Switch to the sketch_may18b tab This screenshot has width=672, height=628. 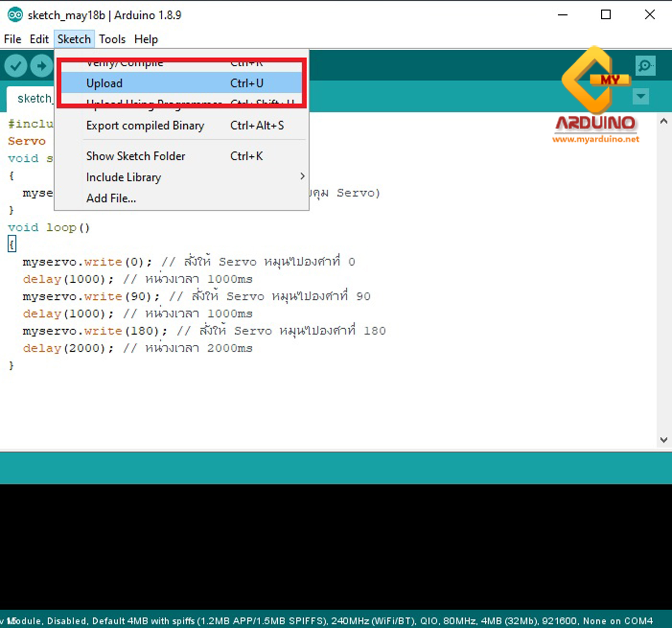coord(35,98)
